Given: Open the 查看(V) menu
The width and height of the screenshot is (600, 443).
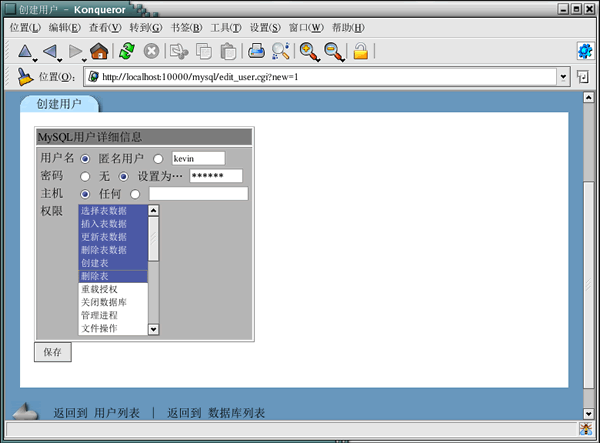Looking at the screenshot, I should point(105,28).
